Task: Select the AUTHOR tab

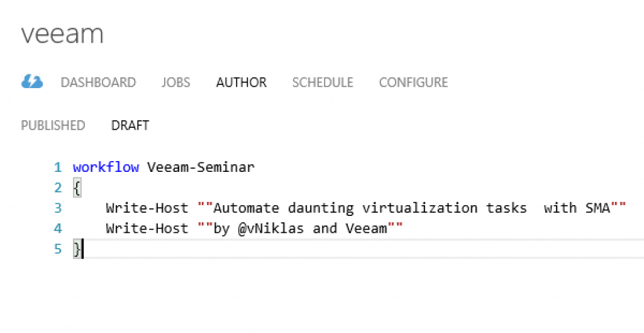Action: [241, 82]
